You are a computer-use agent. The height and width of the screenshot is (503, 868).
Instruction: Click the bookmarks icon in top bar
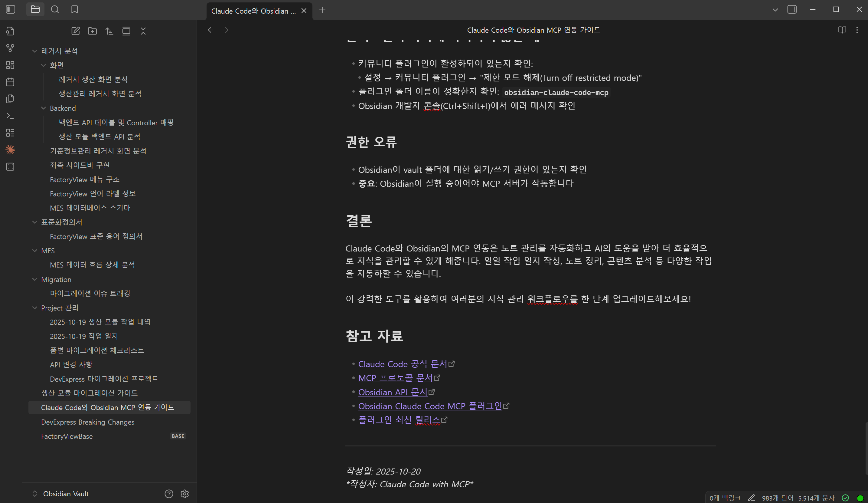pos(74,10)
